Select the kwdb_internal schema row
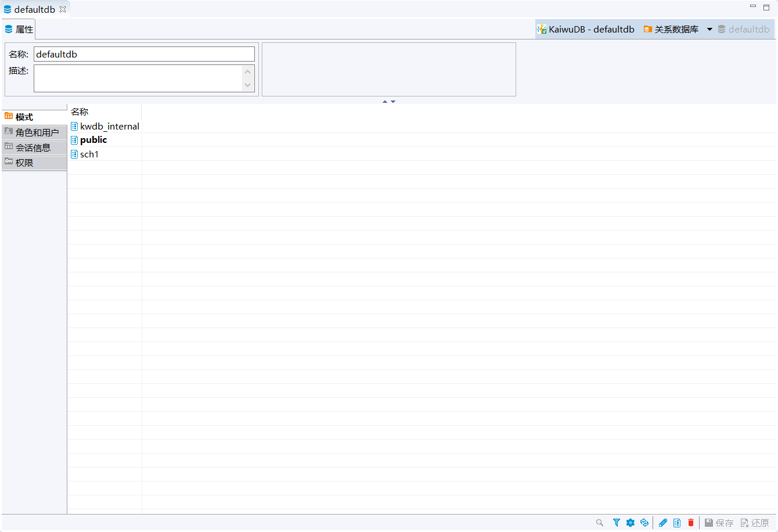778x532 pixels. click(x=109, y=126)
